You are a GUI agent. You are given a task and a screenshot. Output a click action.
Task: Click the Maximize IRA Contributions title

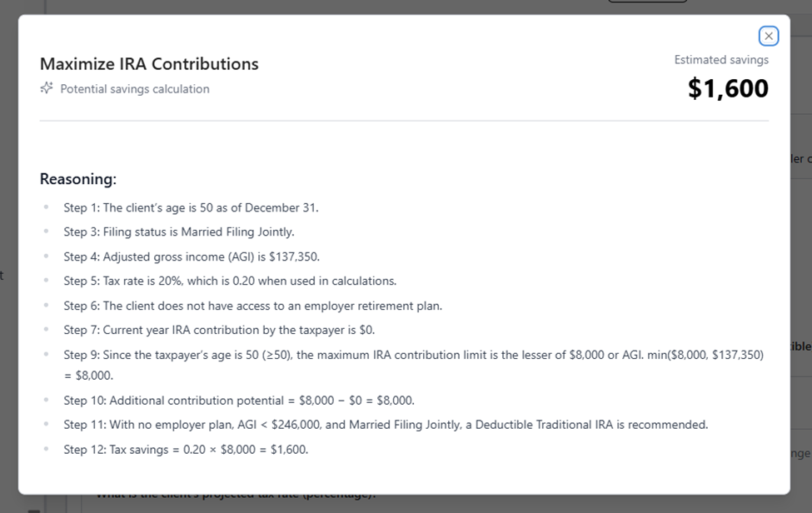[149, 64]
